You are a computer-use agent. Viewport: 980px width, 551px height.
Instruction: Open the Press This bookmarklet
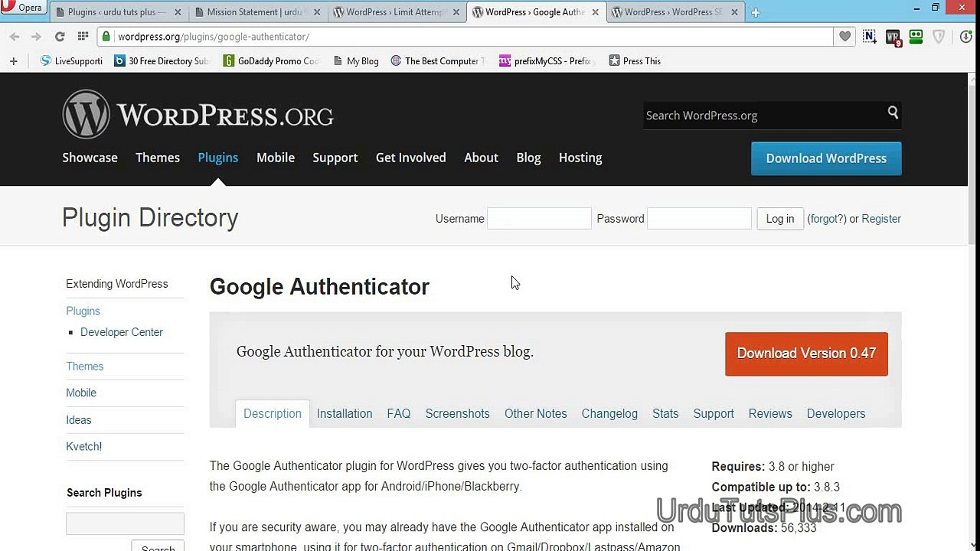pos(635,61)
